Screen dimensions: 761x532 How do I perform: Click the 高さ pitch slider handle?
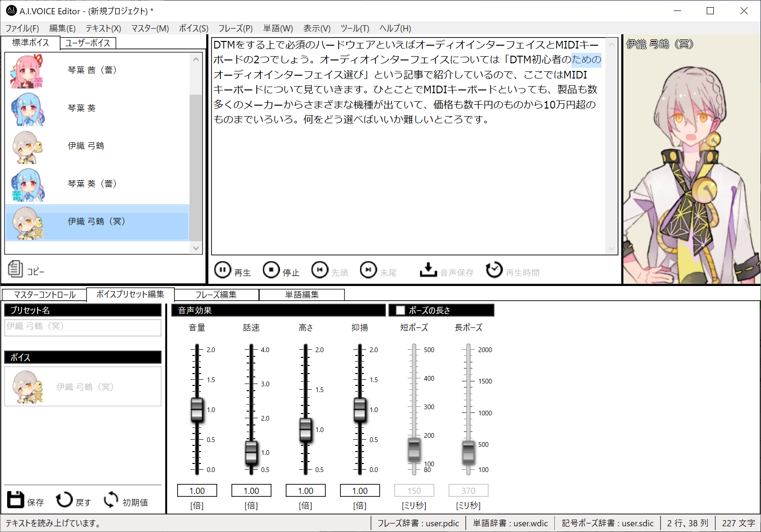[x=305, y=430]
